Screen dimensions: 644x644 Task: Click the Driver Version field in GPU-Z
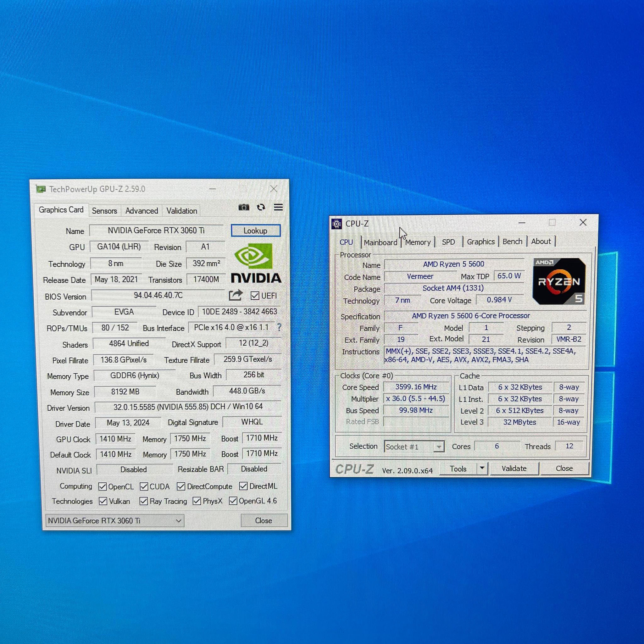pos(188,407)
